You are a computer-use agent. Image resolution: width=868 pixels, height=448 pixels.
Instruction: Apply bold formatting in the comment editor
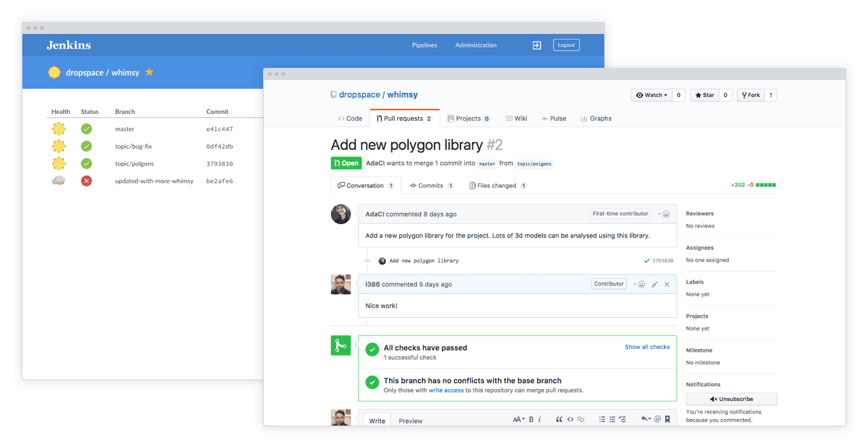coord(530,419)
